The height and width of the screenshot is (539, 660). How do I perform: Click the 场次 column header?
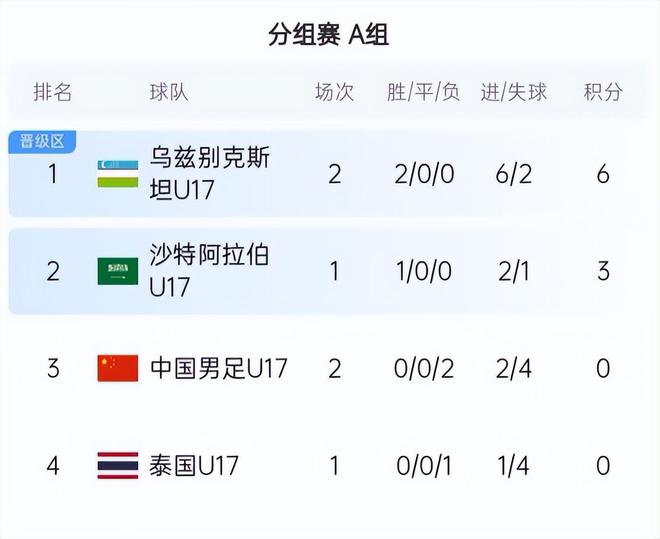(334, 93)
